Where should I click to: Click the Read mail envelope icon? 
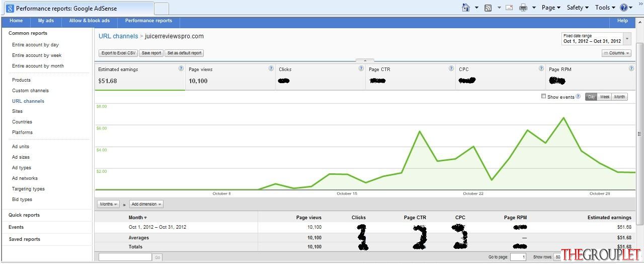[x=509, y=8]
